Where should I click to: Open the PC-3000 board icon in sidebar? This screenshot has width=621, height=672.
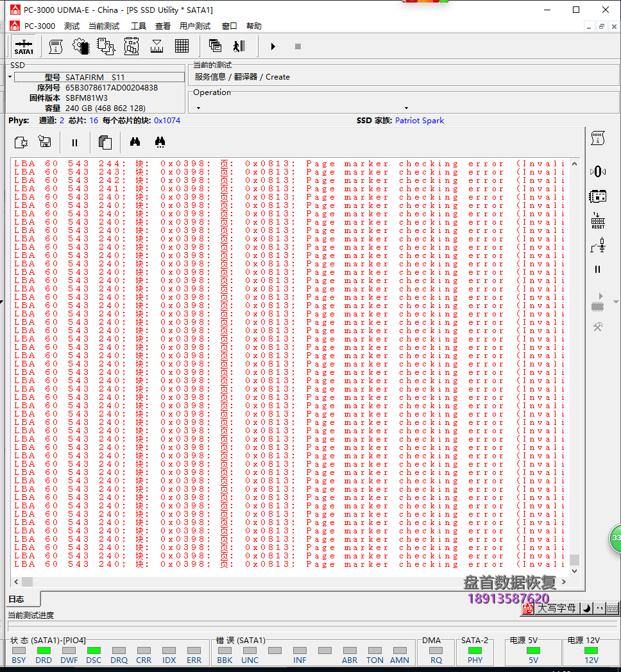pos(597,196)
